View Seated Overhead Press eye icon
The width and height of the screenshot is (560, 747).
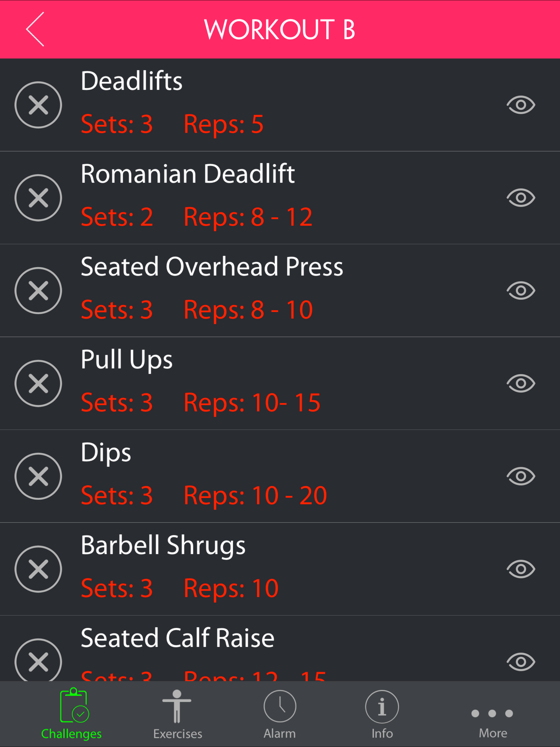point(521,290)
